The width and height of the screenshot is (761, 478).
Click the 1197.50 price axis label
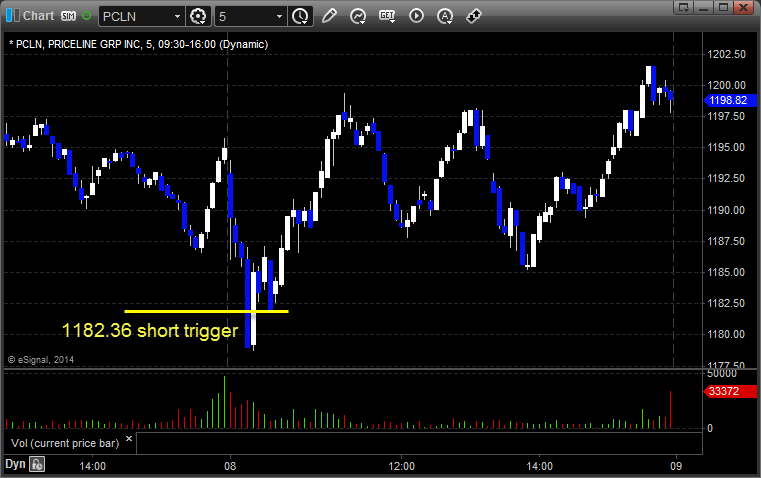point(726,116)
